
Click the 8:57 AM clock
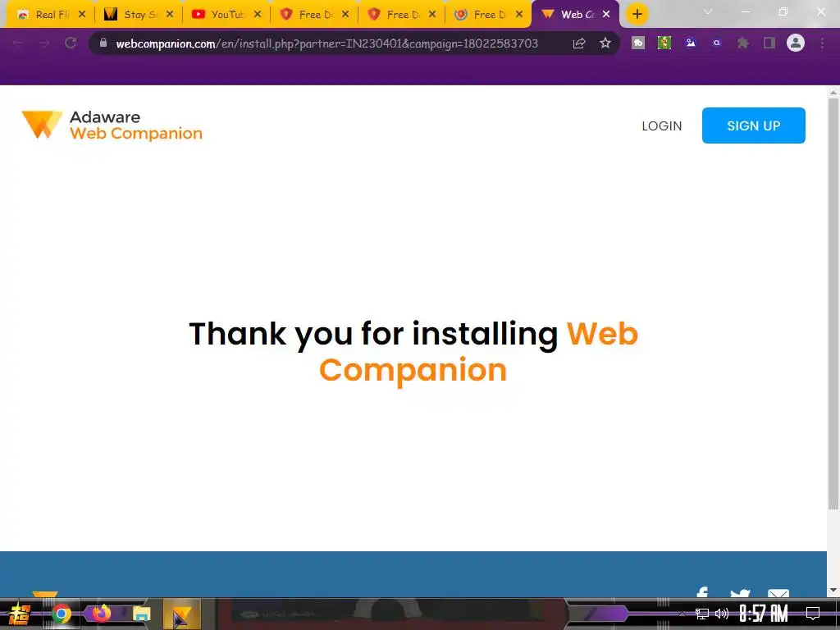pyautogui.click(x=764, y=614)
